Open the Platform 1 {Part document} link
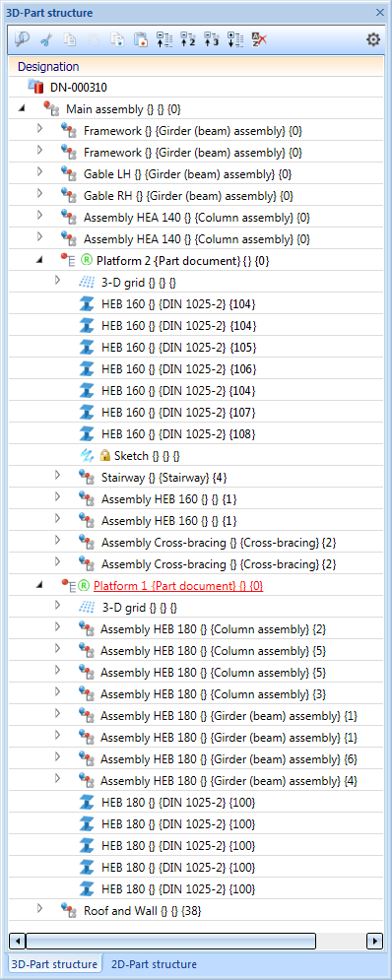 coord(178,586)
